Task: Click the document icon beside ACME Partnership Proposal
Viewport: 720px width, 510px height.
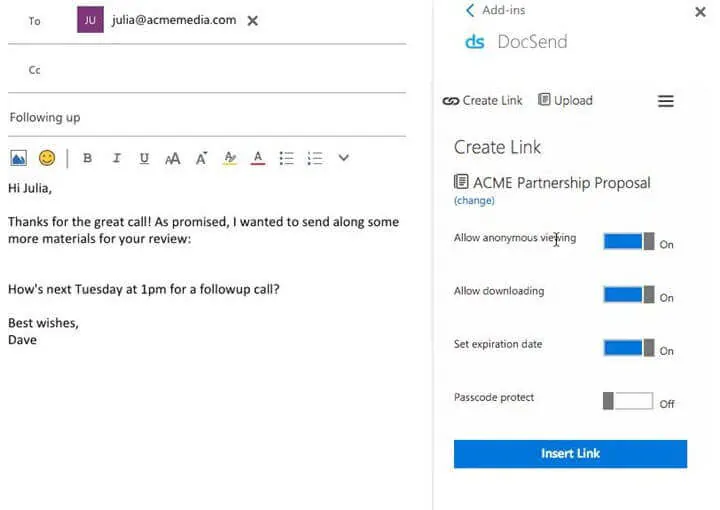Action: tap(461, 182)
